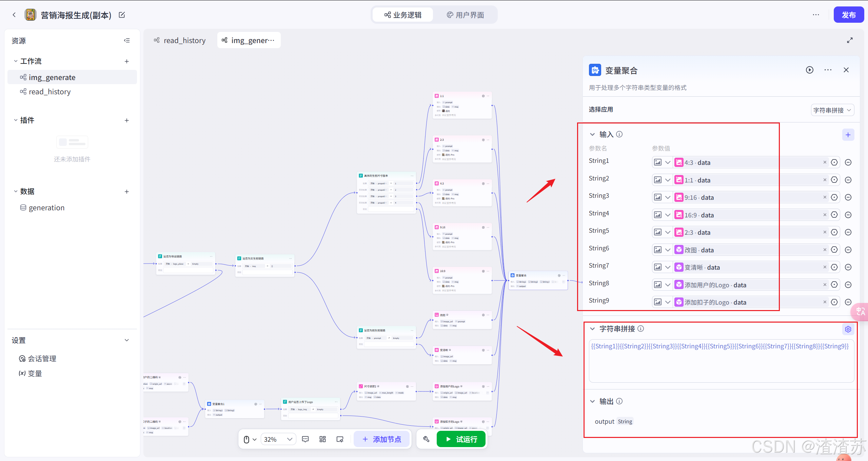Click the edit project name pencil icon

122,15
